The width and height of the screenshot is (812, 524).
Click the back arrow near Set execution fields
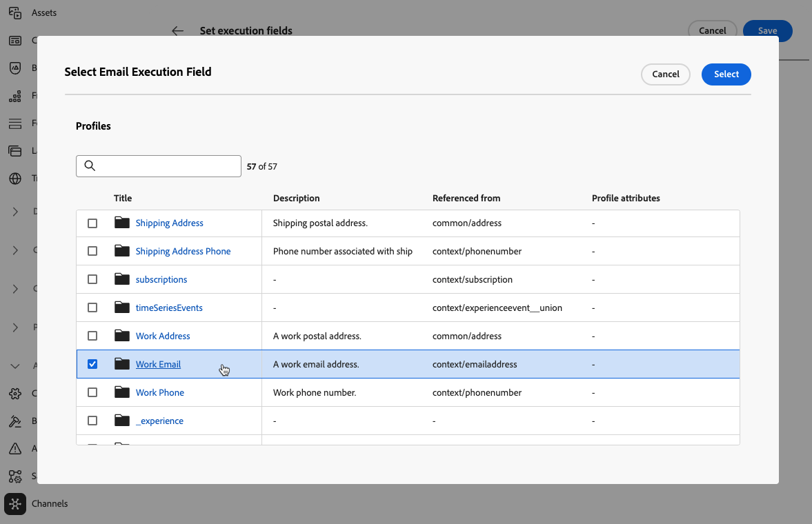(x=178, y=31)
